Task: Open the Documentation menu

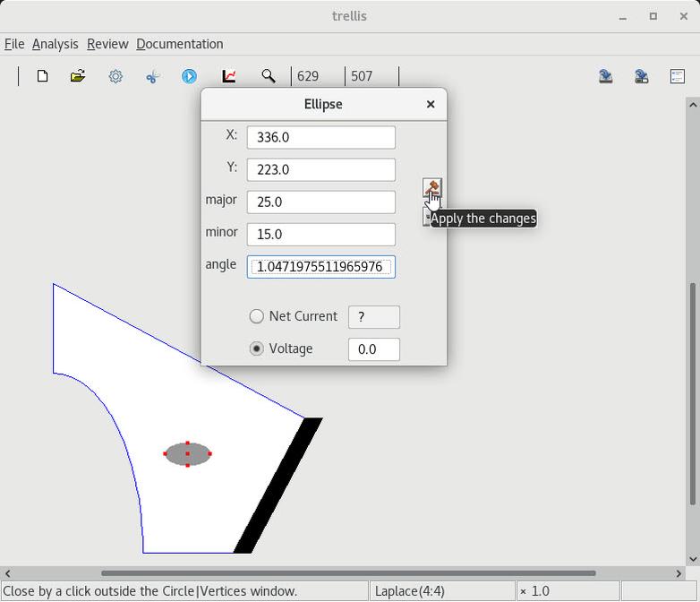Action: [x=179, y=44]
